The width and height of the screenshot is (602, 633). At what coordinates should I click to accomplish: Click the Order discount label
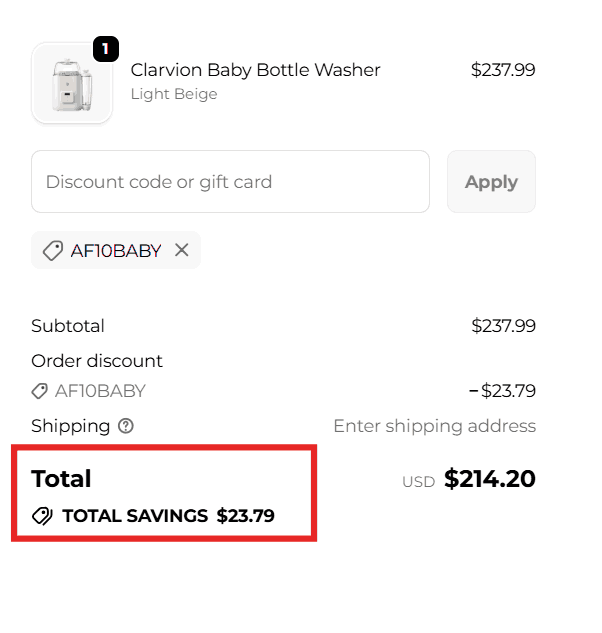click(97, 361)
